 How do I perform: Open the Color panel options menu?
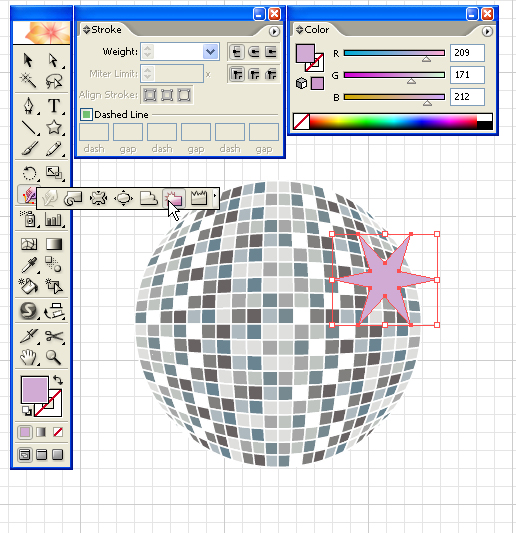(x=487, y=32)
